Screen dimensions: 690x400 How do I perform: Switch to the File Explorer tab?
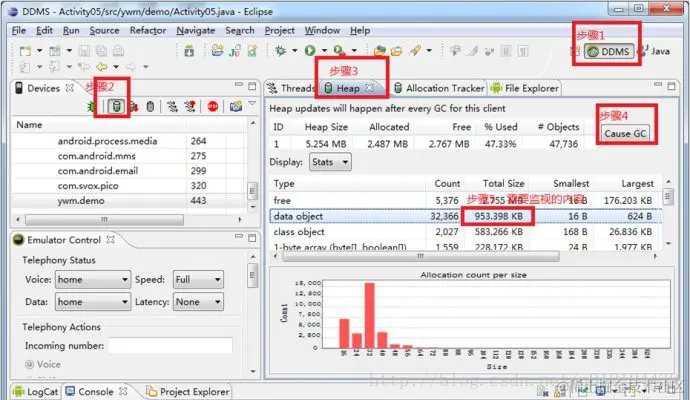[x=525, y=88]
